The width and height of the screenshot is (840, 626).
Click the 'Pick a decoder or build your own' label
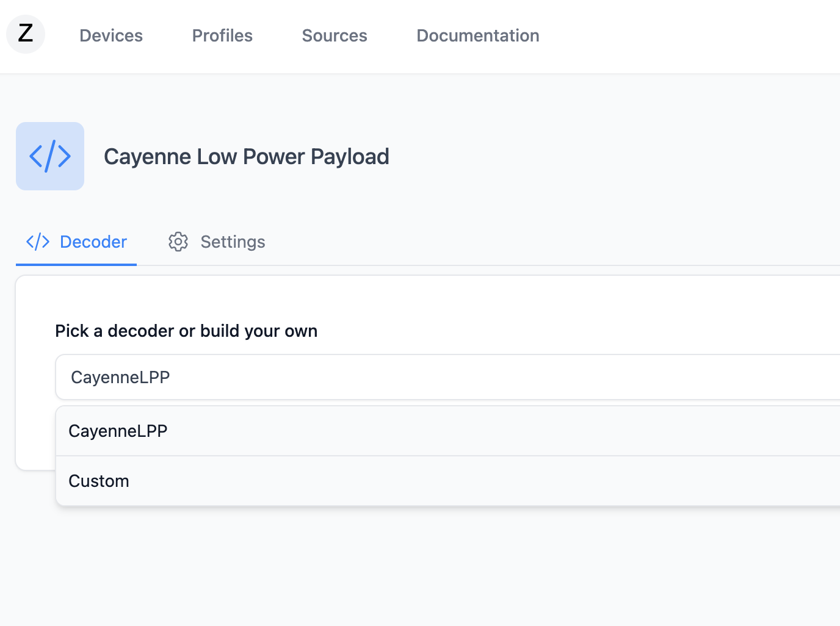pos(186,331)
